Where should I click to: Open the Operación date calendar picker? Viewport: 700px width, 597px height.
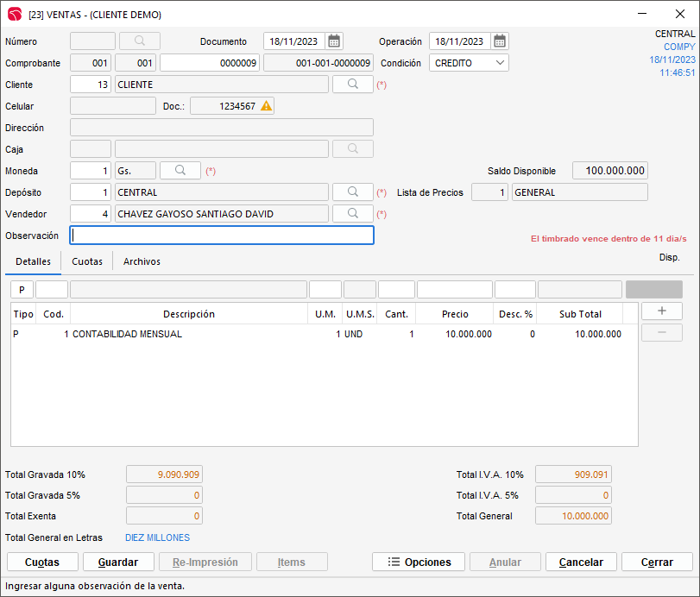(x=500, y=41)
